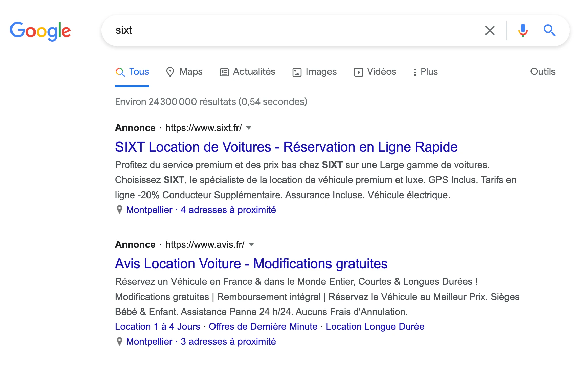Click Montpellier 4 adresses à proximité link

pos(201,210)
